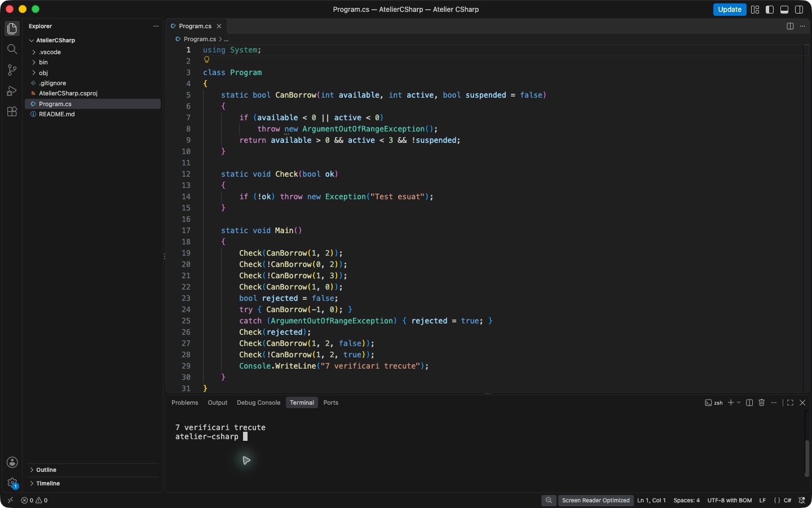
Task: Open the Manage settings gear
Action: (12, 483)
